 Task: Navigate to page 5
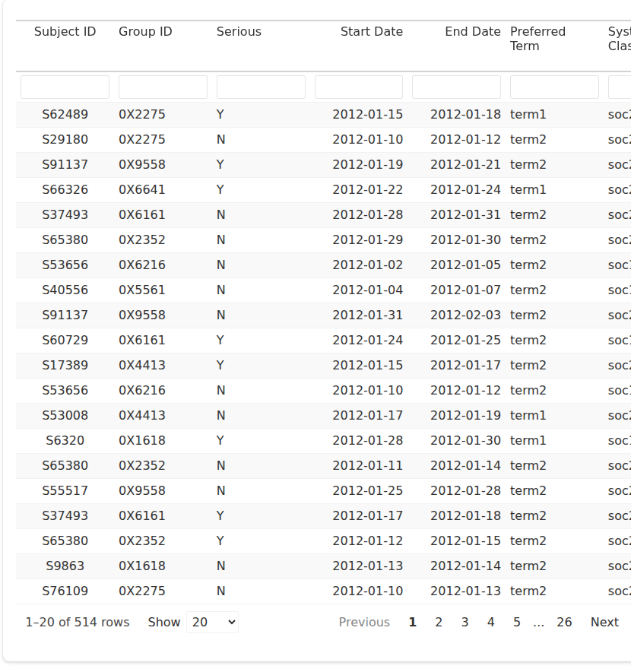coord(516,623)
